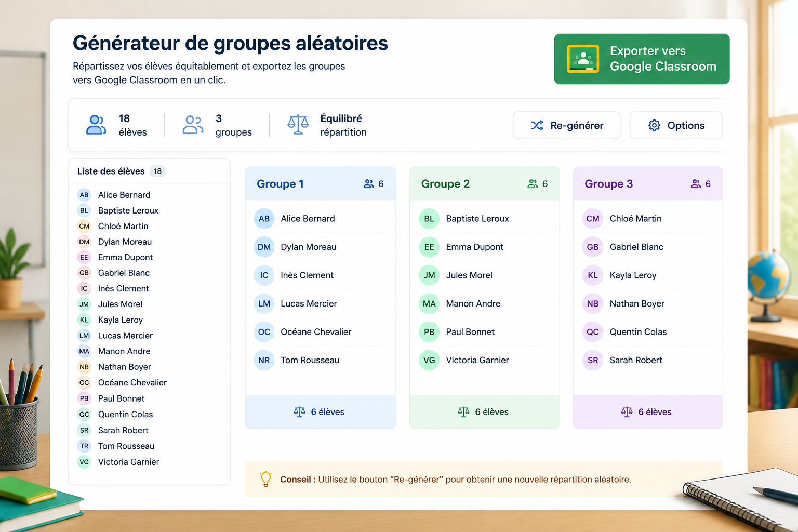
Task: Click the balance scale icon beside Équilibré
Action: (298, 125)
